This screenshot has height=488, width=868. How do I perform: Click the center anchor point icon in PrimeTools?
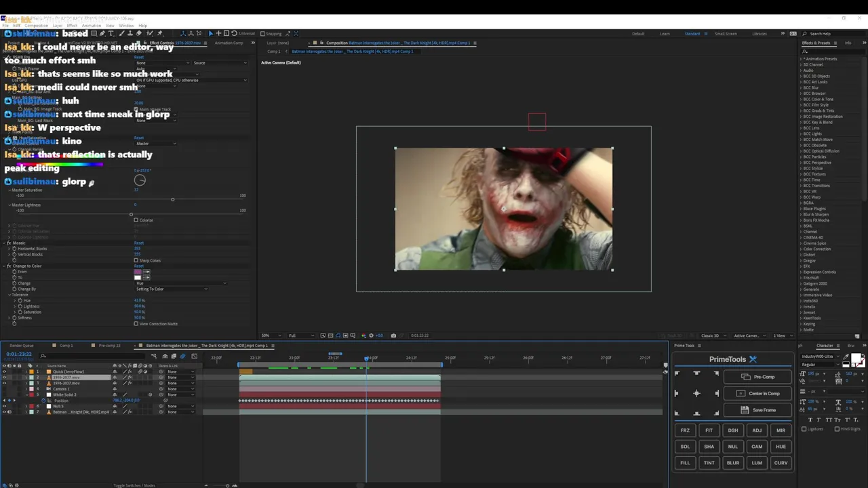tap(696, 394)
